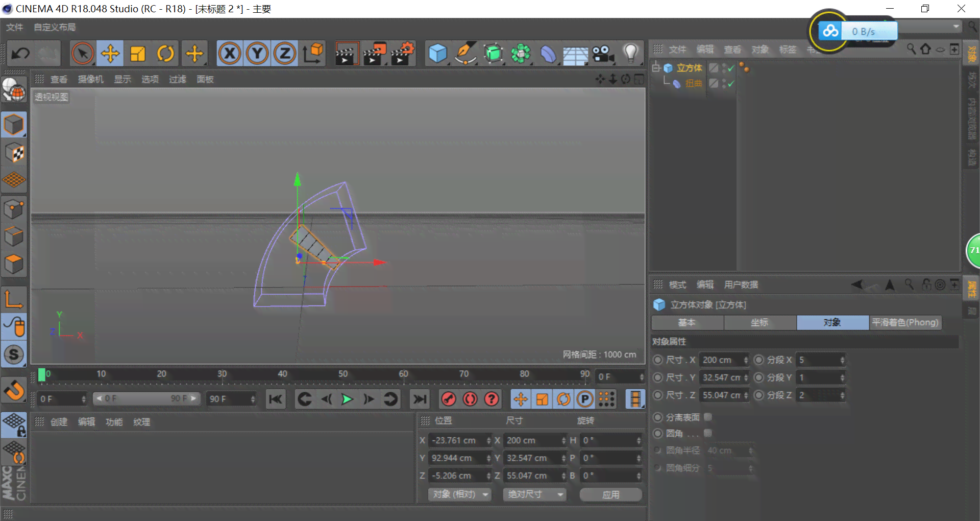The height and width of the screenshot is (521, 980).
Task: Enable 分离表面 checkbox
Action: tap(708, 417)
